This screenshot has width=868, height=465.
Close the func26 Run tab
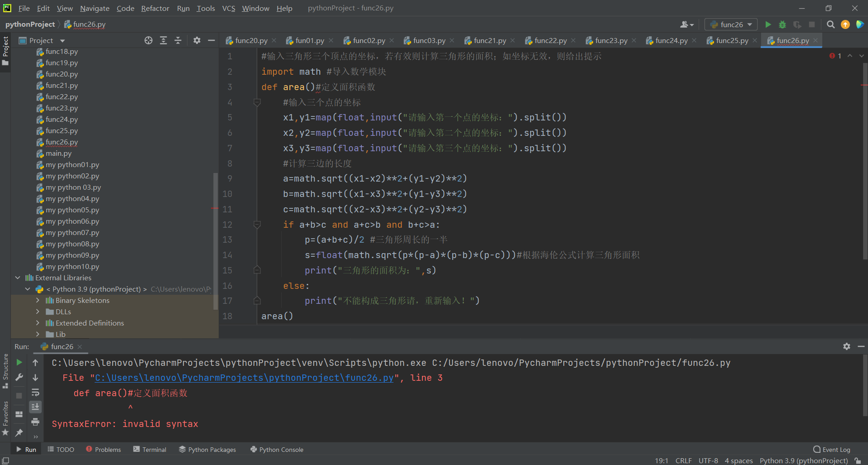click(80, 346)
